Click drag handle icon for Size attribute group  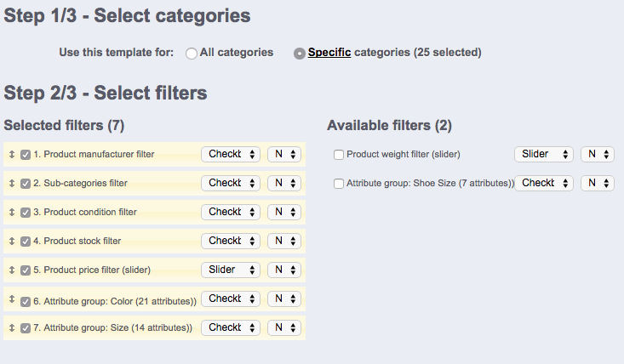tap(12, 328)
